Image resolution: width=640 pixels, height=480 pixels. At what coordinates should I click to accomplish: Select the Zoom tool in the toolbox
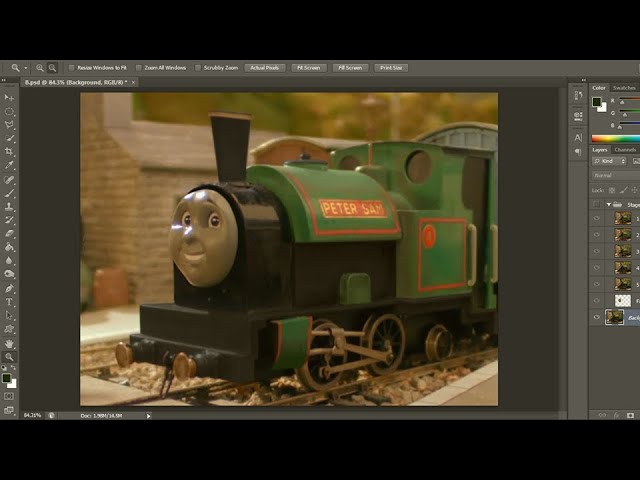[9, 357]
